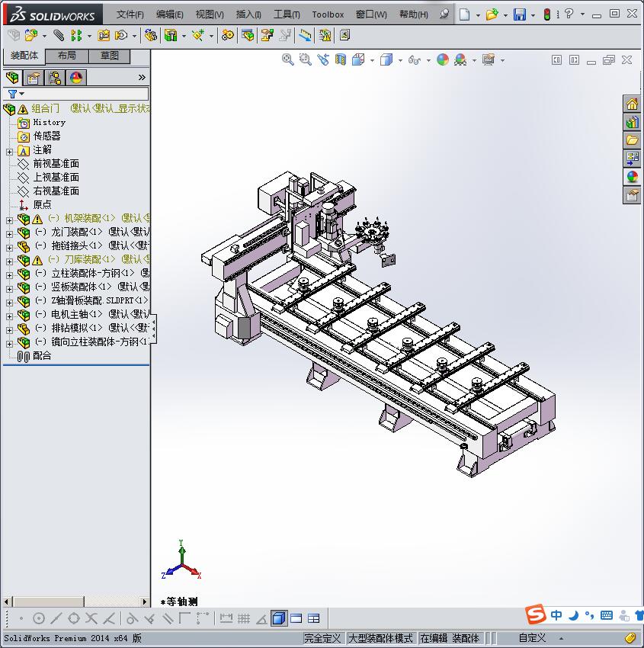Expand the 刀库装配<1> tree node
This screenshot has height=648, width=644.
click(9, 261)
